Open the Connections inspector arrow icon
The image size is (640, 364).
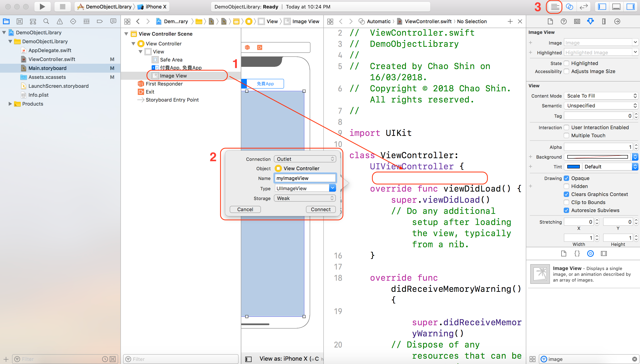pyautogui.click(x=617, y=22)
